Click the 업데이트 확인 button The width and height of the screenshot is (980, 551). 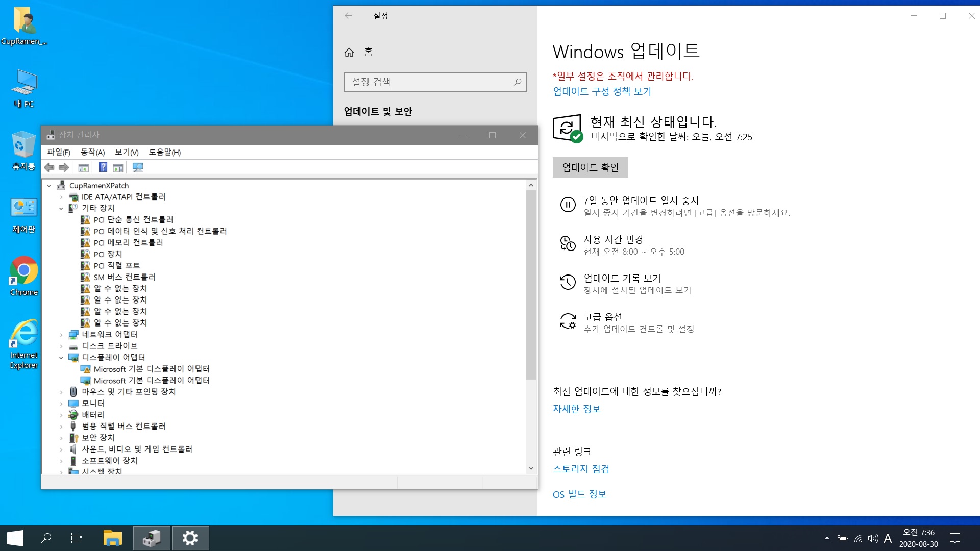591,167
